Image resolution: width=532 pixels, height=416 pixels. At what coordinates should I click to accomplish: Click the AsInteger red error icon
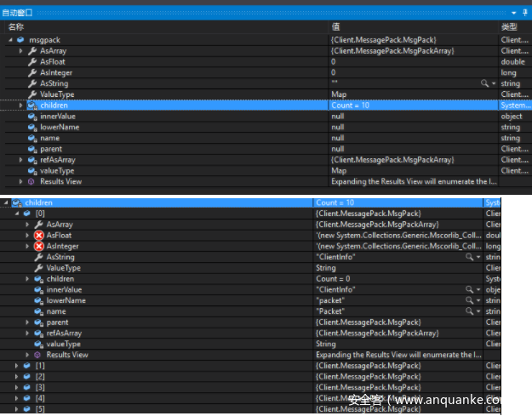pos(39,246)
